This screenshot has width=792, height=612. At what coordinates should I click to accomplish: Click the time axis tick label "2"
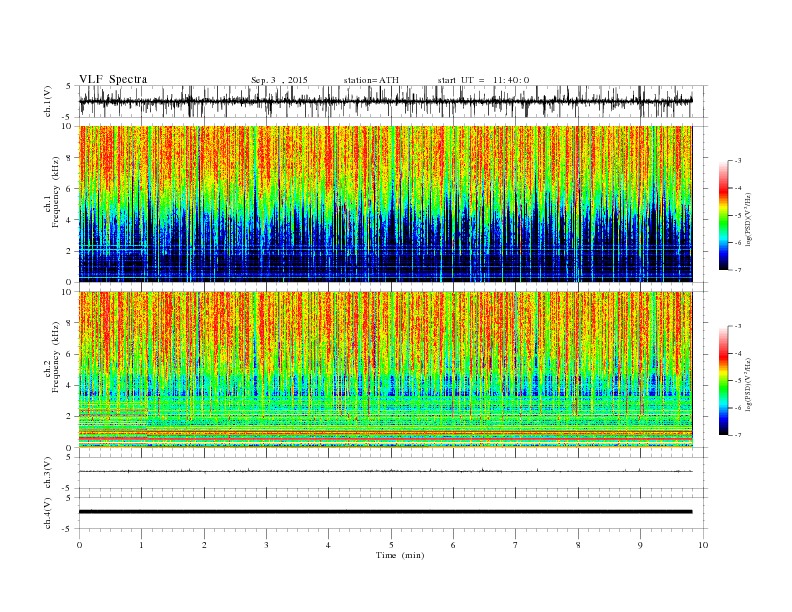click(x=204, y=545)
